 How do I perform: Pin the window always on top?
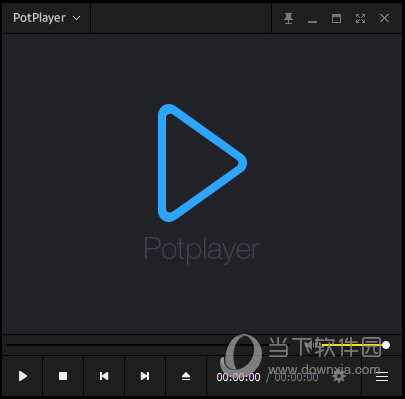[x=289, y=18]
